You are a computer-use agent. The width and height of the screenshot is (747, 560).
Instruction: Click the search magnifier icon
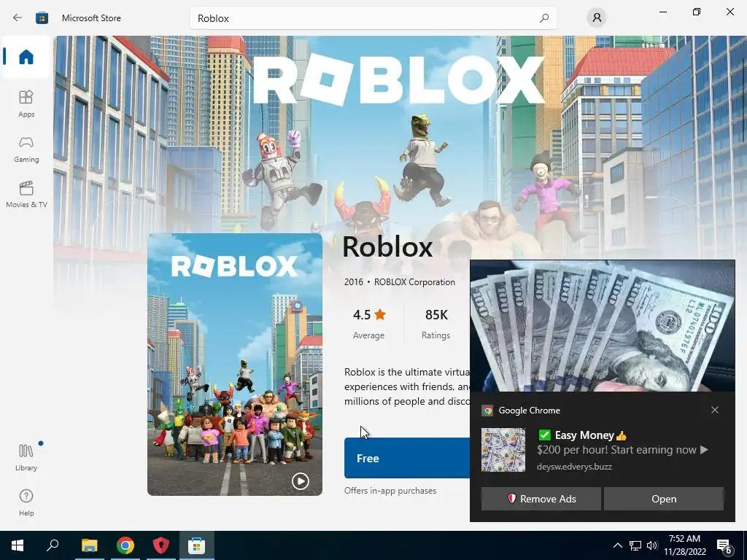(544, 18)
